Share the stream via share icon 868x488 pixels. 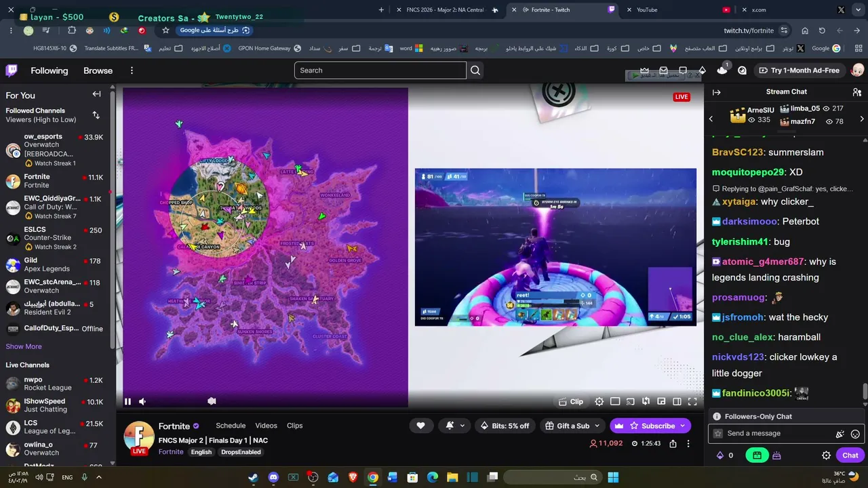coord(673,443)
